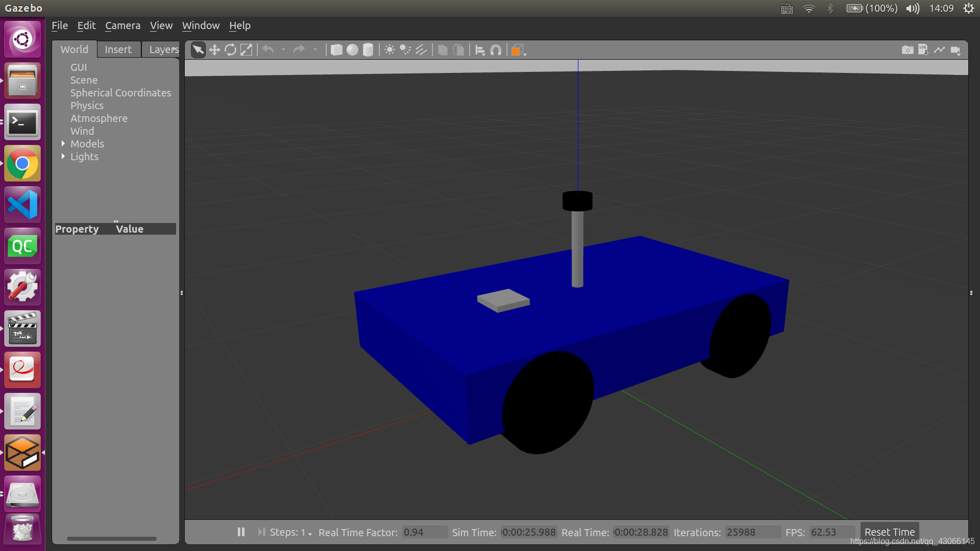980x551 pixels.
Task: Open the Steps dropdown arrow
Action: click(310, 534)
